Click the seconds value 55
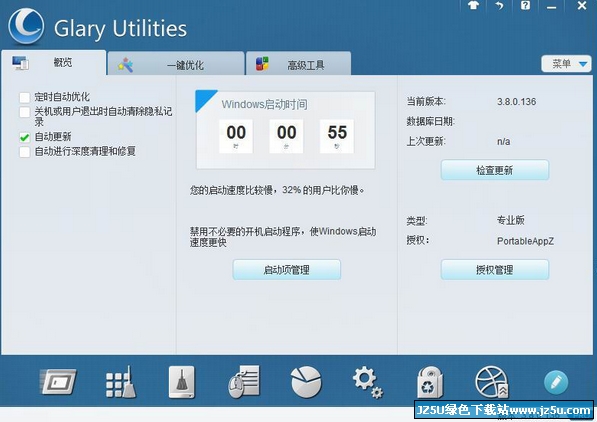This screenshot has height=422, width=597. click(x=337, y=133)
